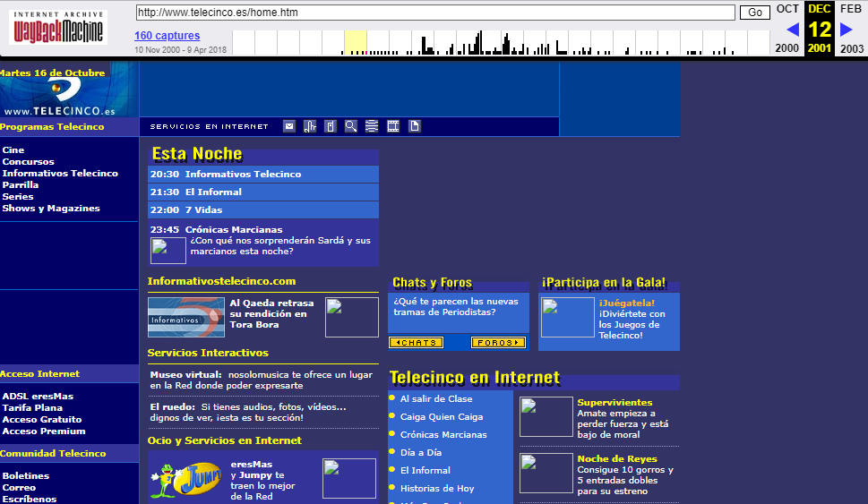Screen dimensions: 868x504
Task: Open Acceso Gratuito link
Action: coord(42,419)
